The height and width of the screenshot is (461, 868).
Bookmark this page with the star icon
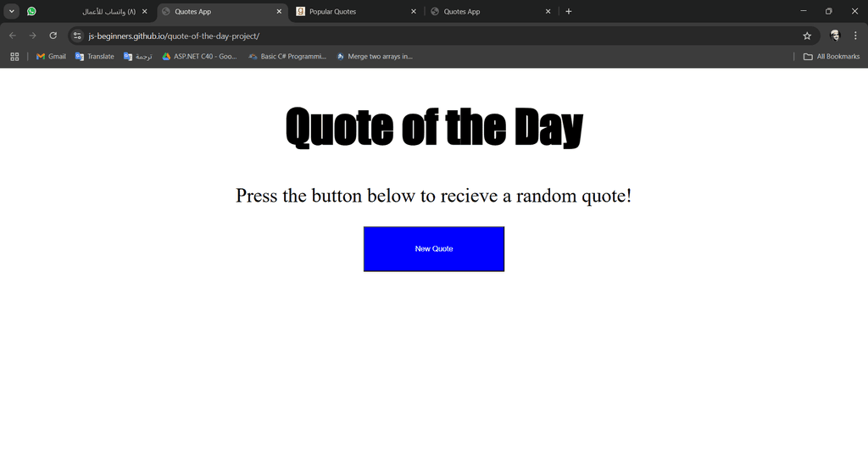[x=807, y=36]
